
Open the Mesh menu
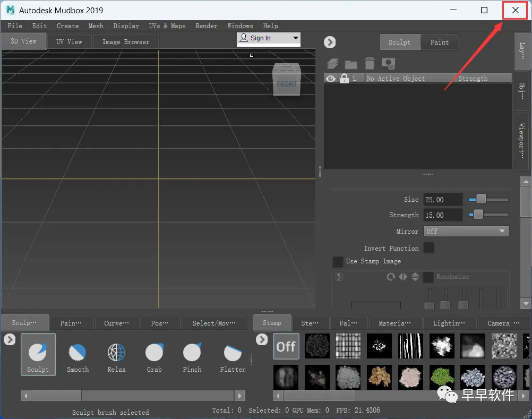[96, 26]
